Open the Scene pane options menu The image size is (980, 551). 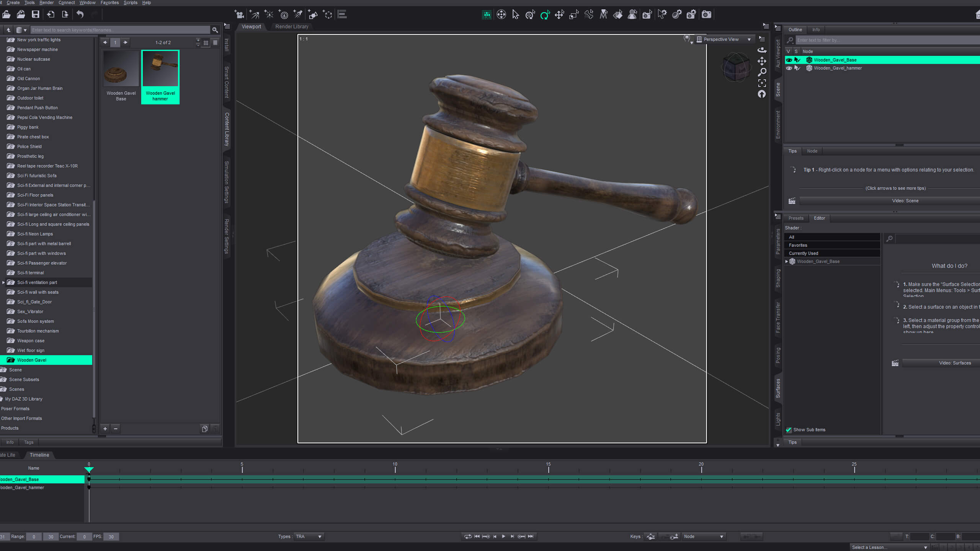[777, 28]
